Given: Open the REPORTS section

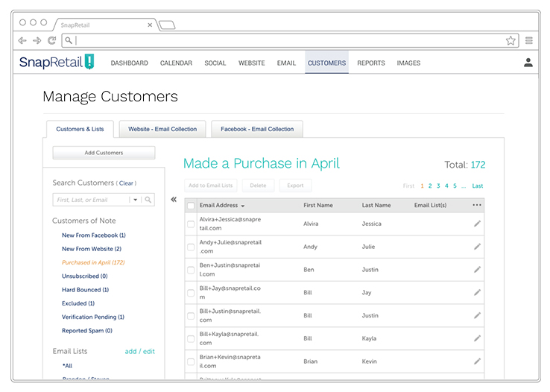Looking at the screenshot, I should [x=370, y=63].
